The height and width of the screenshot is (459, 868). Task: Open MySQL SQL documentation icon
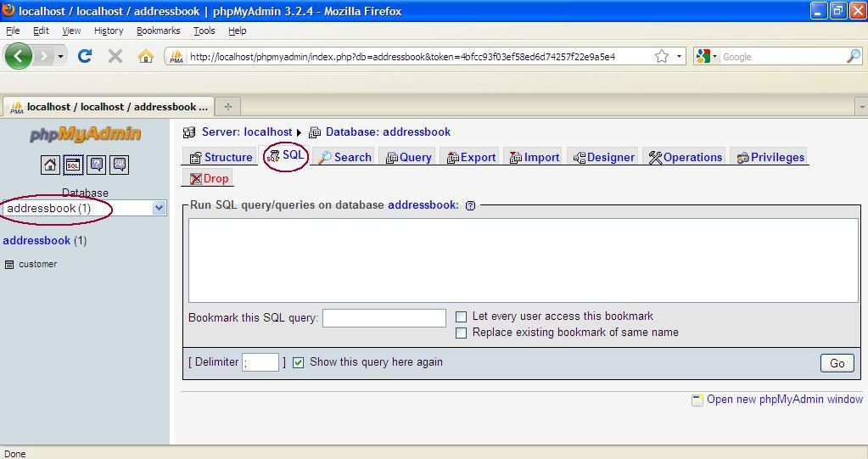pos(120,165)
